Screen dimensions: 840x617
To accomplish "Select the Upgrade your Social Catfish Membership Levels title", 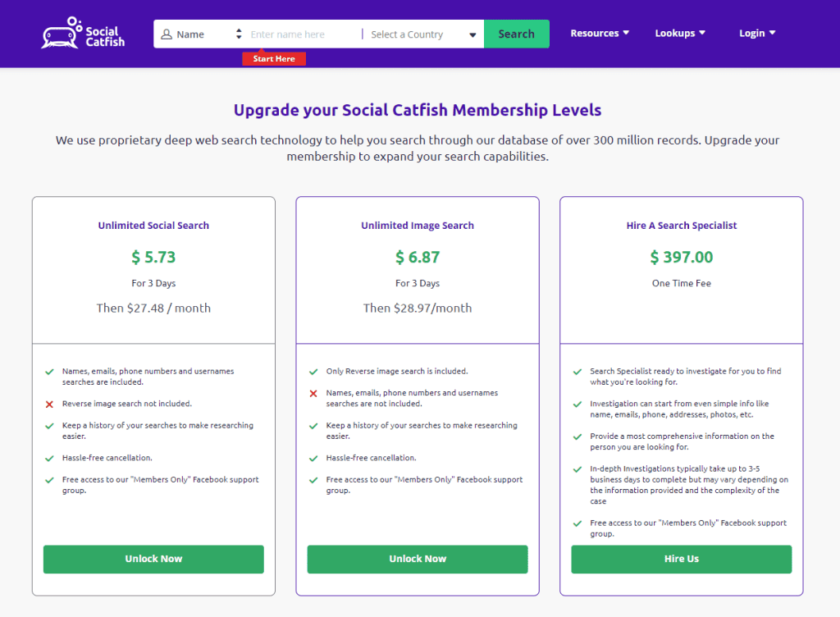I will [x=418, y=110].
